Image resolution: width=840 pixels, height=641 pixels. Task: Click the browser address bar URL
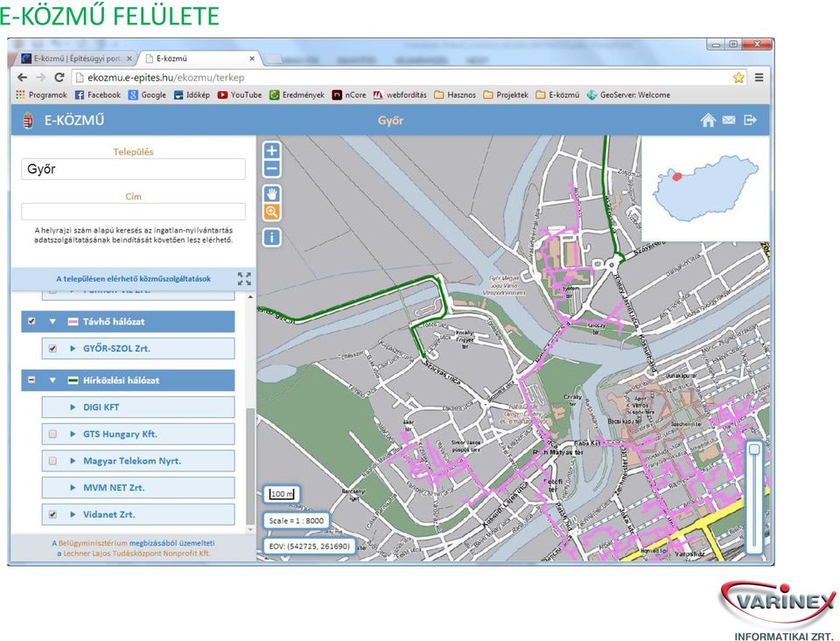coord(166,78)
